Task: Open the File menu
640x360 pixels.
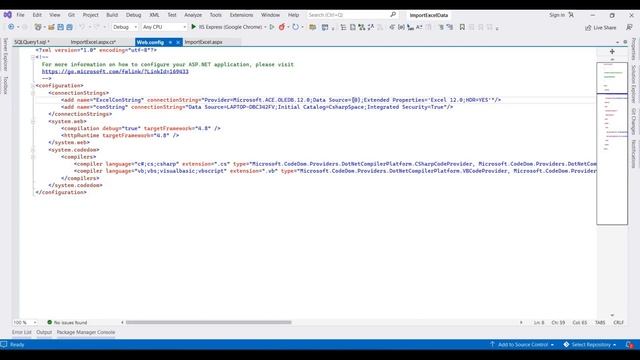Action: tap(20, 15)
